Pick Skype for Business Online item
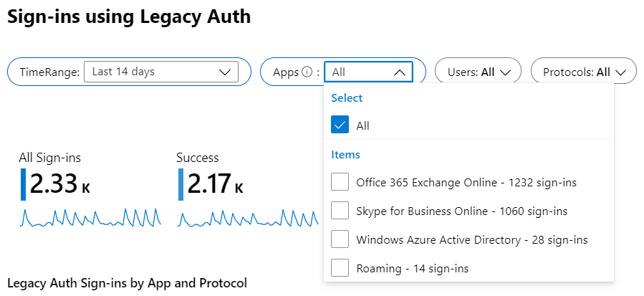Screen dimensions: 644x296 [x=461, y=211]
